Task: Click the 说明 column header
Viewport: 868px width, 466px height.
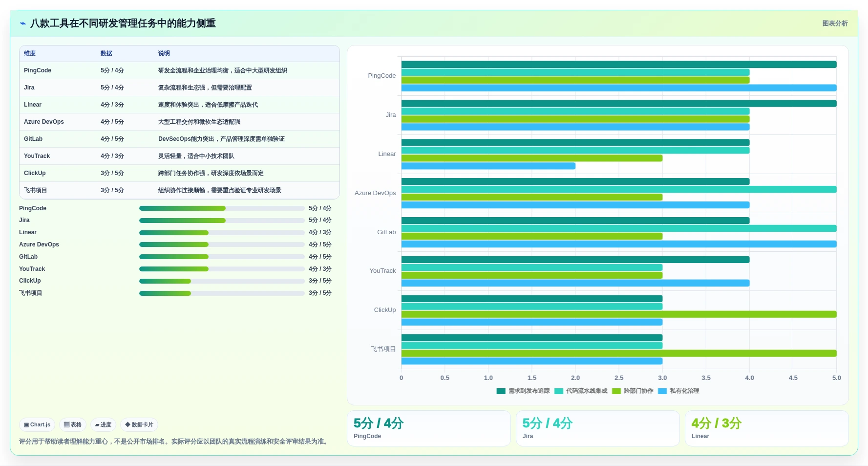Action: coord(164,53)
